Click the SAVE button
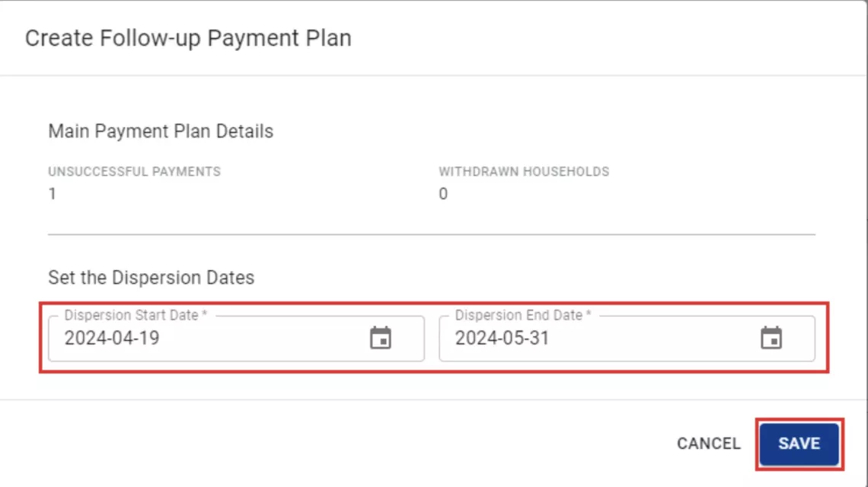868x487 pixels. tap(799, 444)
